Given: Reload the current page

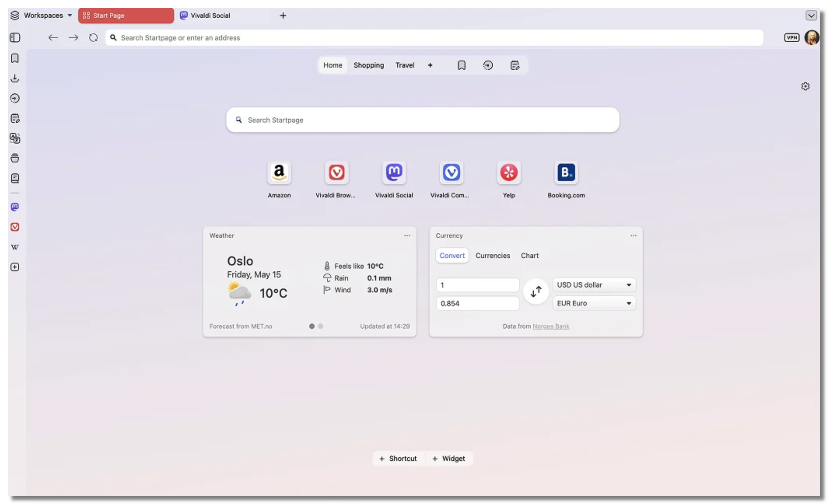Looking at the screenshot, I should (x=93, y=38).
